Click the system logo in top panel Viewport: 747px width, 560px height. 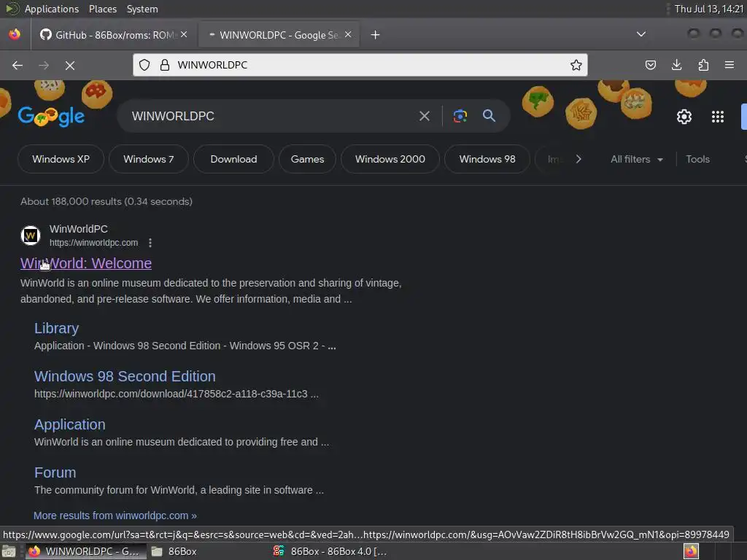12,9
